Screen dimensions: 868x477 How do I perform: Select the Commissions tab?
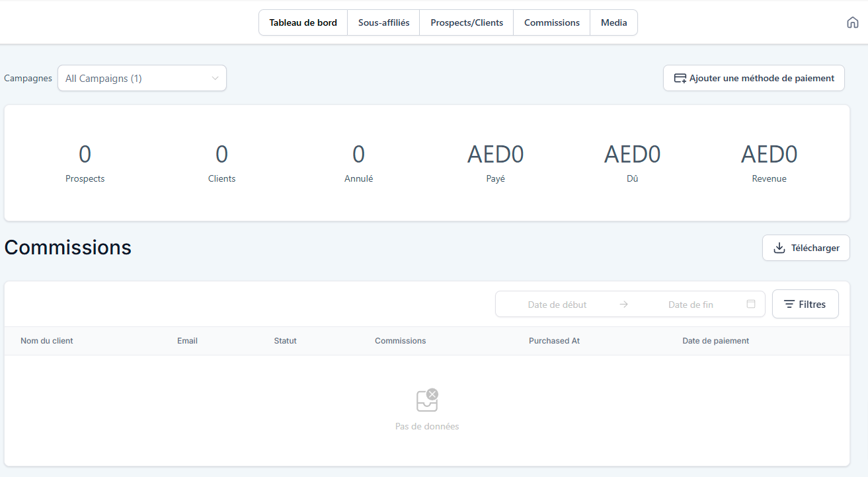(x=551, y=22)
